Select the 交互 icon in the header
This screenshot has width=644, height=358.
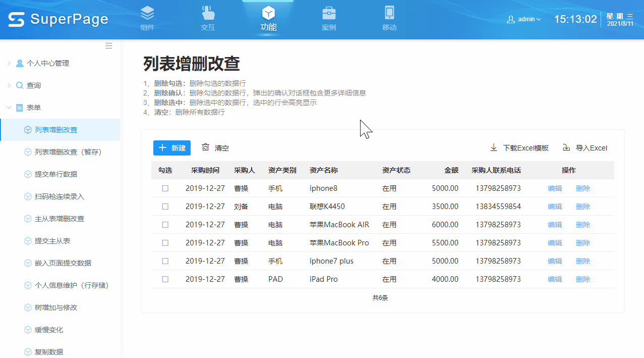click(x=207, y=13)
